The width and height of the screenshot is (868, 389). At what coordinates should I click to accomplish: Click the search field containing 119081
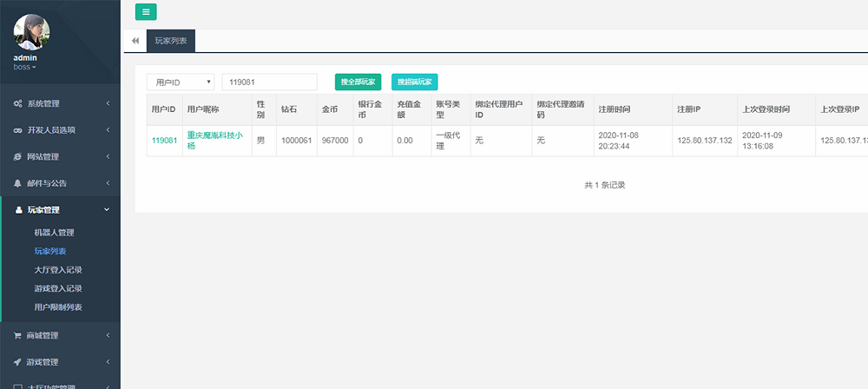tap(269, 82)
